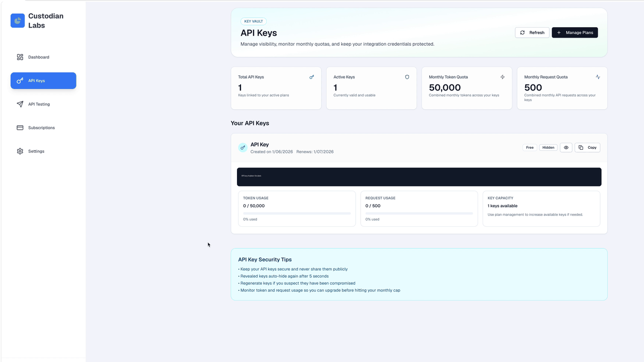Click the 50,000 monthly token quota value

445,87
